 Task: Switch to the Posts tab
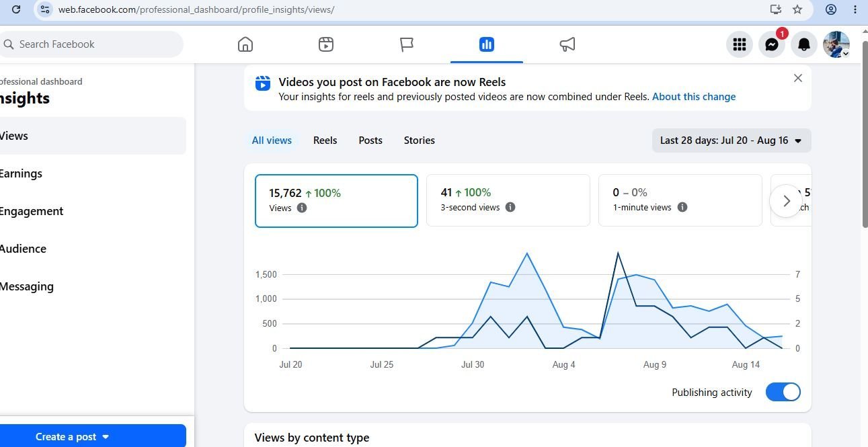coord(370,140)
